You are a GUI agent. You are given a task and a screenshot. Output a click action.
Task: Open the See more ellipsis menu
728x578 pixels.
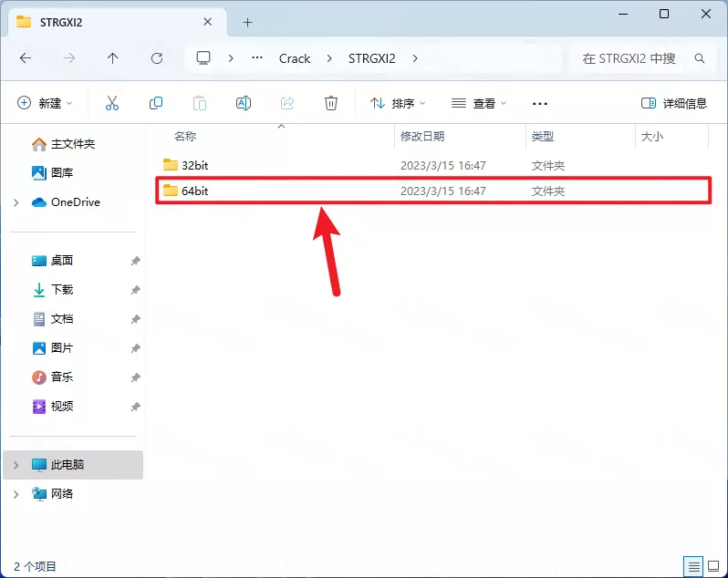(540, 103)
